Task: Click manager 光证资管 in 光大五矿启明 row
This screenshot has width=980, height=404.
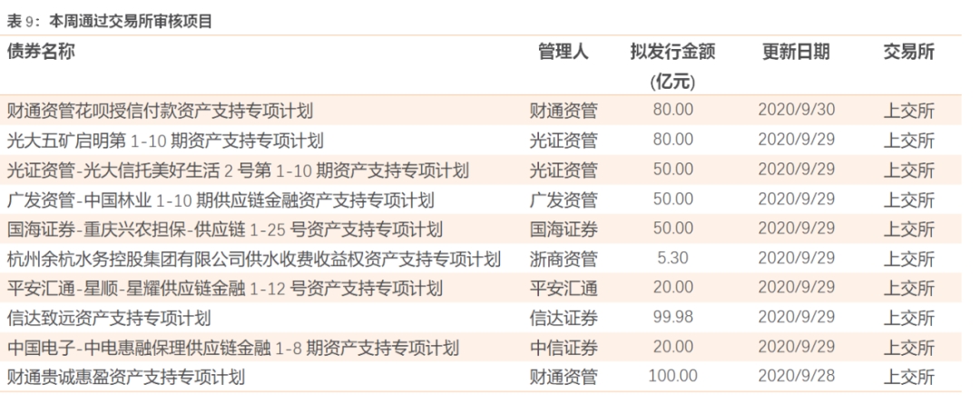Action: 563,140
